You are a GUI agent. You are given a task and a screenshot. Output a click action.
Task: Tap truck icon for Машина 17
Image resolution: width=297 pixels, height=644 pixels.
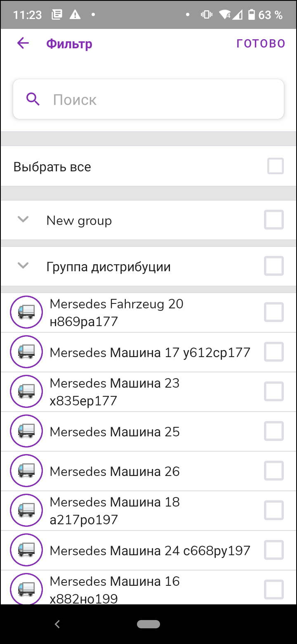(26, 352)
